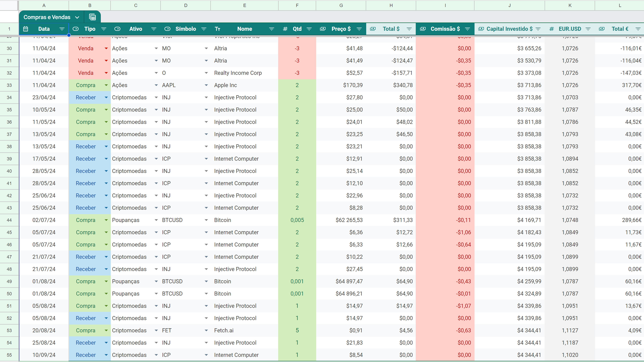
Task: Click the table view icon beside Compras e Vendas
Action: point(92,17)
